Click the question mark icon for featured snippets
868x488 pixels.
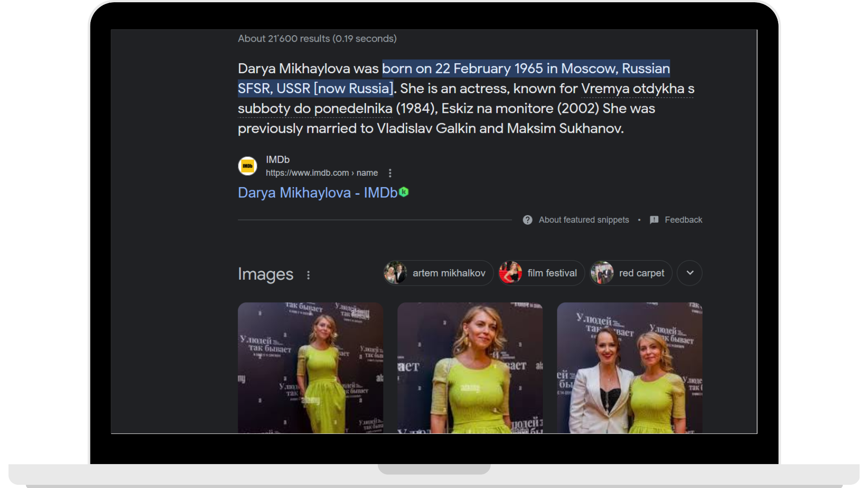tap(527, 220)
